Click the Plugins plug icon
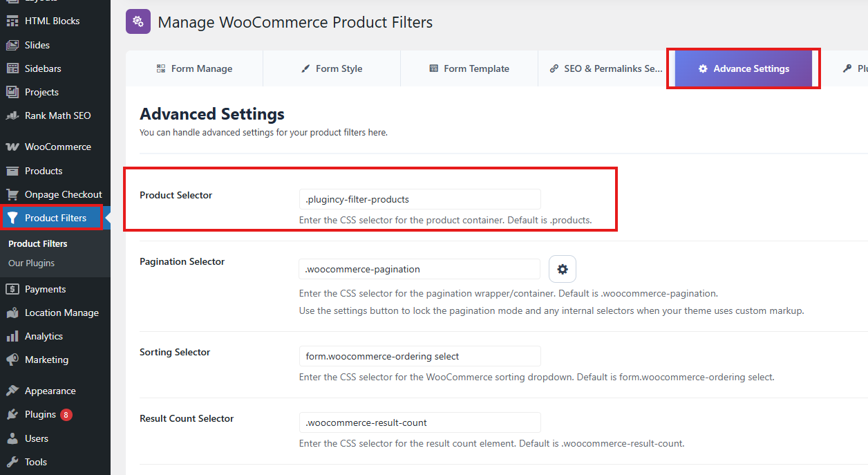Image resolution: width=868 pixels, height=475 pixels. click(x=12, y=414)
